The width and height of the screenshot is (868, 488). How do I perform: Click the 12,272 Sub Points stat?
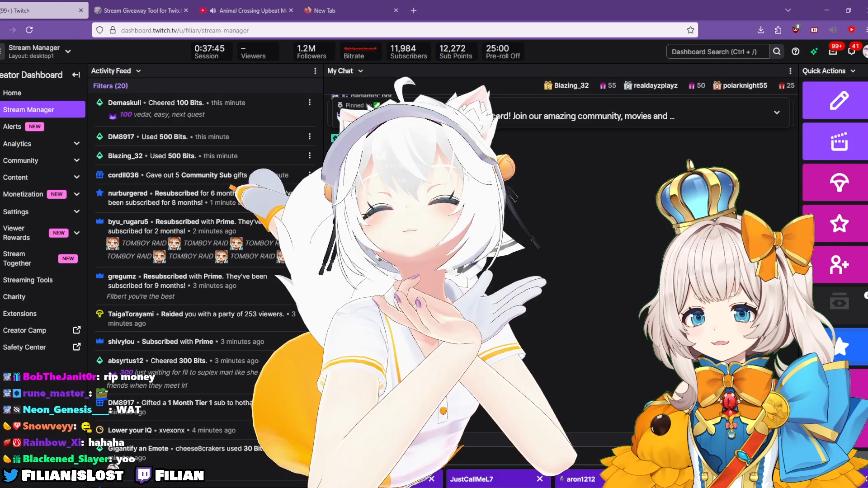click(456, 52)
